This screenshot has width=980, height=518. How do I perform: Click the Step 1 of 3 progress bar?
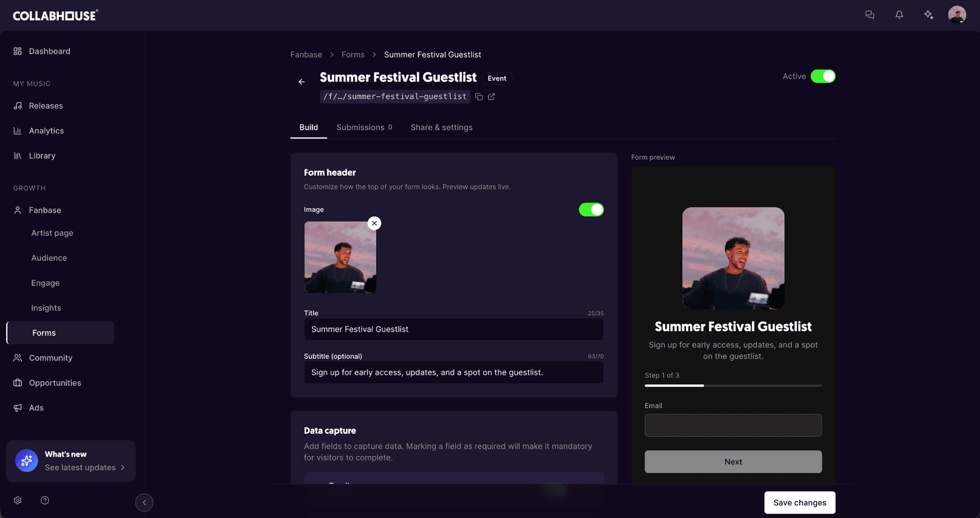(733, 386)
